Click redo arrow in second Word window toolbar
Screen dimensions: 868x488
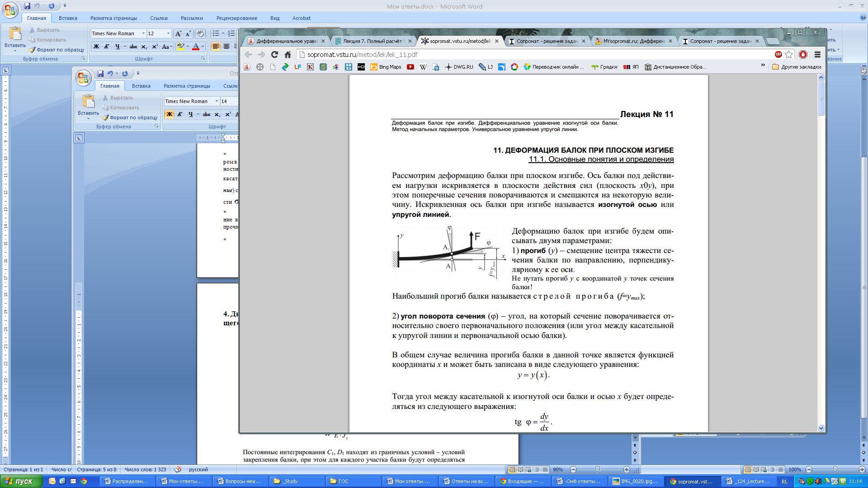tap(125, 74)
